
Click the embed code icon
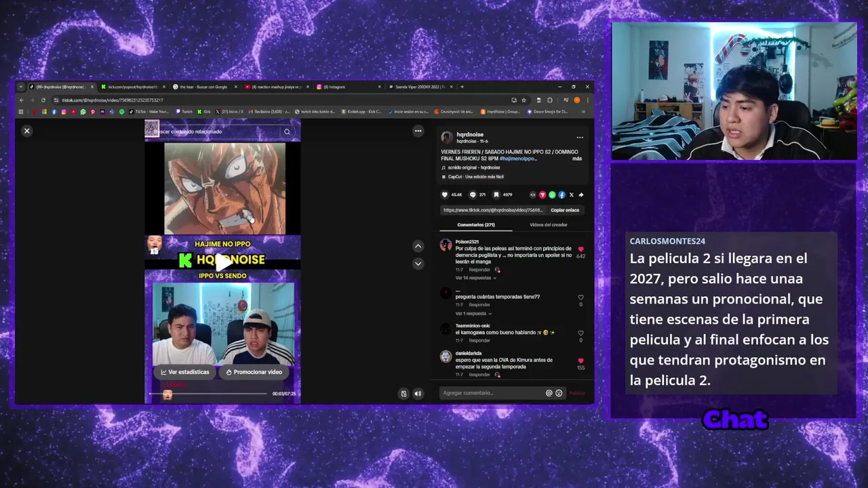(x=532, y=195)
